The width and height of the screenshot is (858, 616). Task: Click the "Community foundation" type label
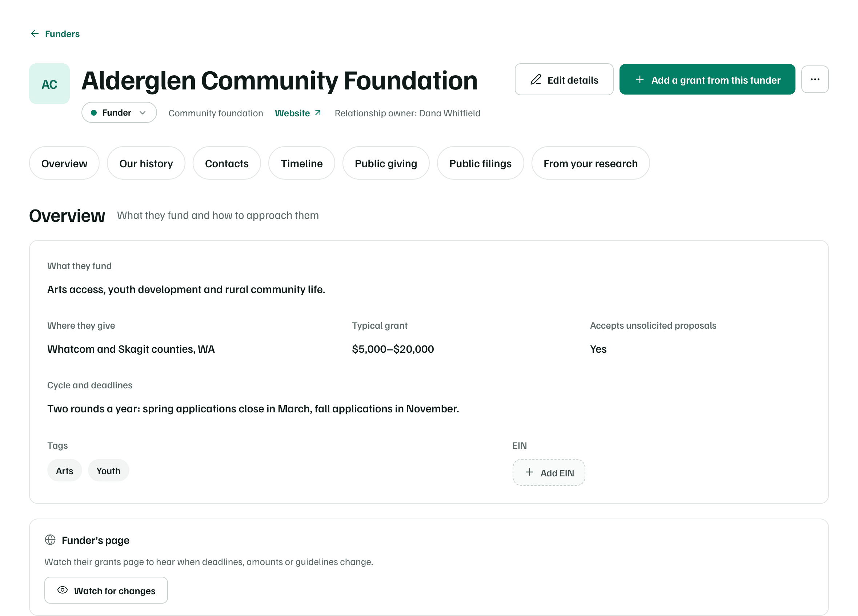[x=216, y=113]
